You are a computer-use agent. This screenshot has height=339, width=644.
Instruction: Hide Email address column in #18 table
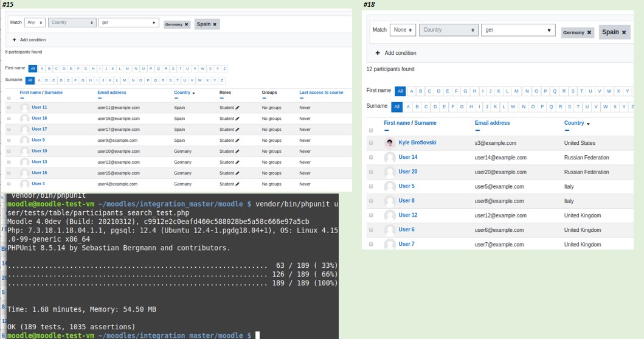(x=477, y=131)
